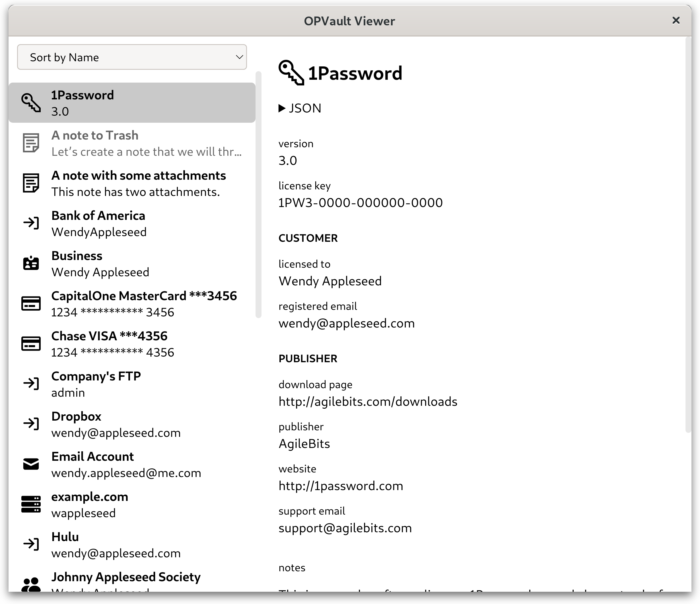Screen dimensions: 700x604
Task: Click the large key icon in detail header
Action: (291, 73)
